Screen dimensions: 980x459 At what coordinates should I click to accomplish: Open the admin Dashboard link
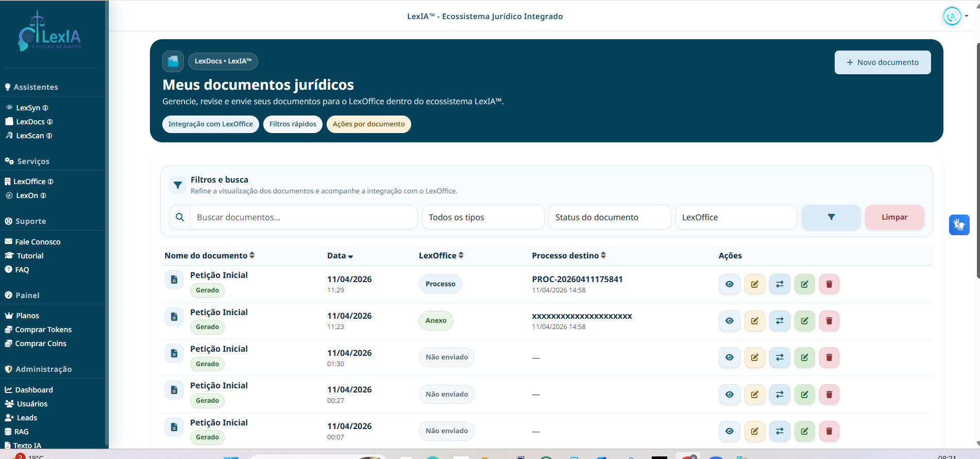tap(29, 390)
